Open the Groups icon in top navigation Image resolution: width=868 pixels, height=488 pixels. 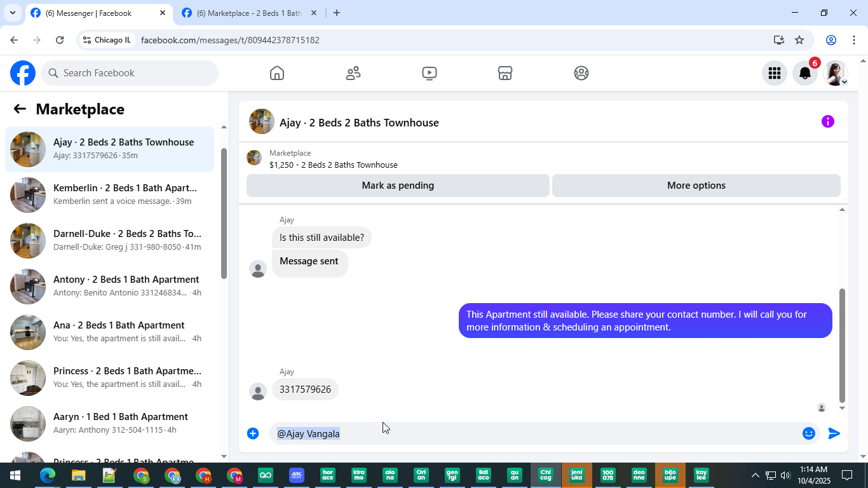581,73
